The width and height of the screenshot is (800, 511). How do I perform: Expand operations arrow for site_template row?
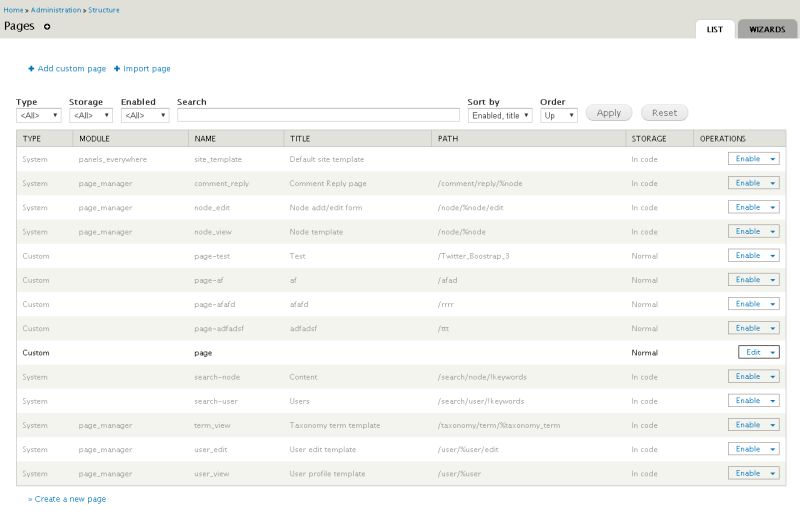772,159
